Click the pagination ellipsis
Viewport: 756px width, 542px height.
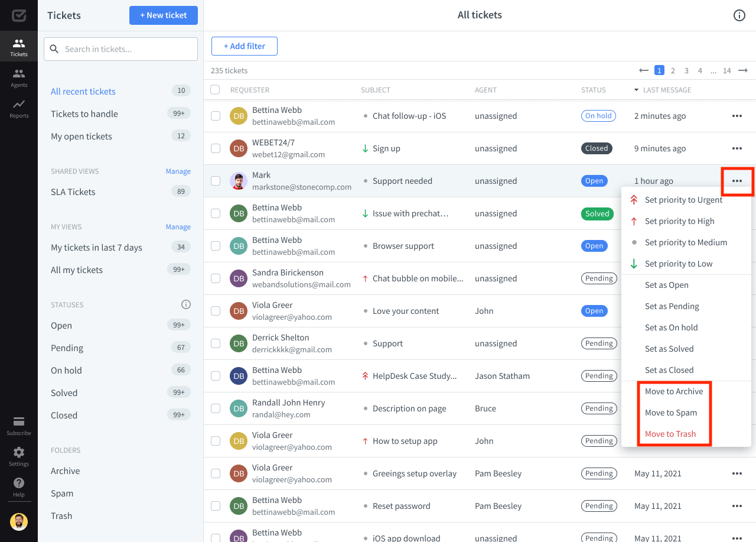pyautogui.click(x=713, y=70)
